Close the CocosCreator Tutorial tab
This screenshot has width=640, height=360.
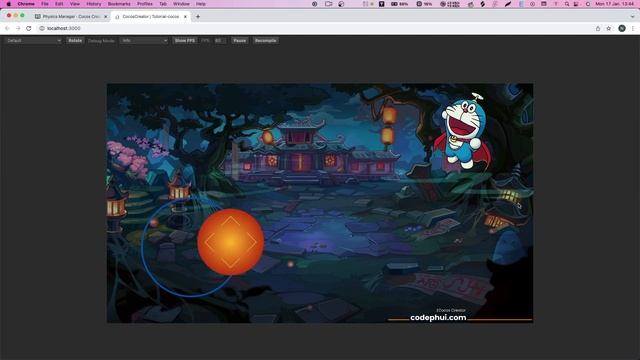click(x=185, y=17)
